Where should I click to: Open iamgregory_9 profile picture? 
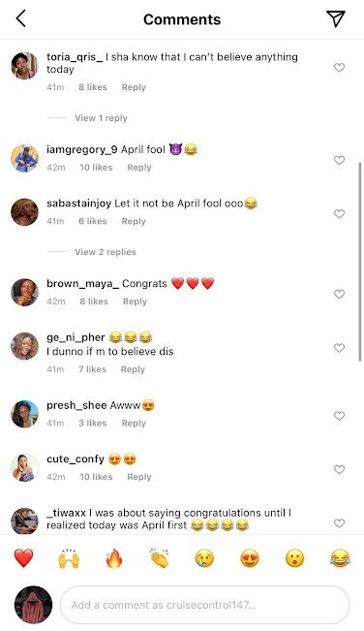pos(24,159)
